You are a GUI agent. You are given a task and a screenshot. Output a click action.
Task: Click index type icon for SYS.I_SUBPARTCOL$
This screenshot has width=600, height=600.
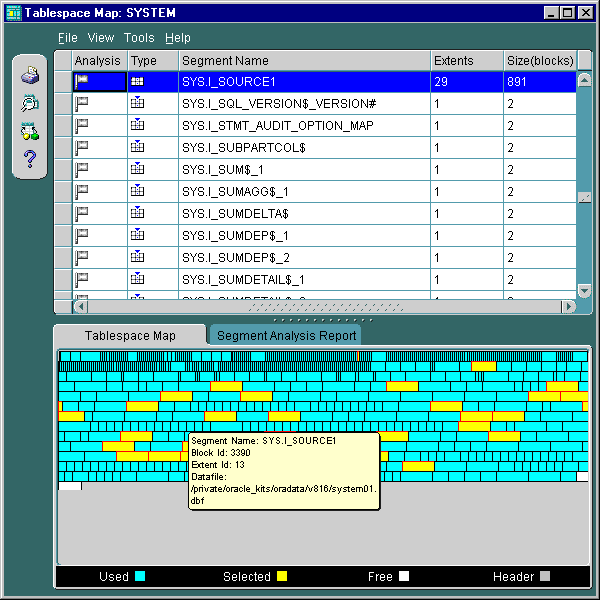coord(137,147)
